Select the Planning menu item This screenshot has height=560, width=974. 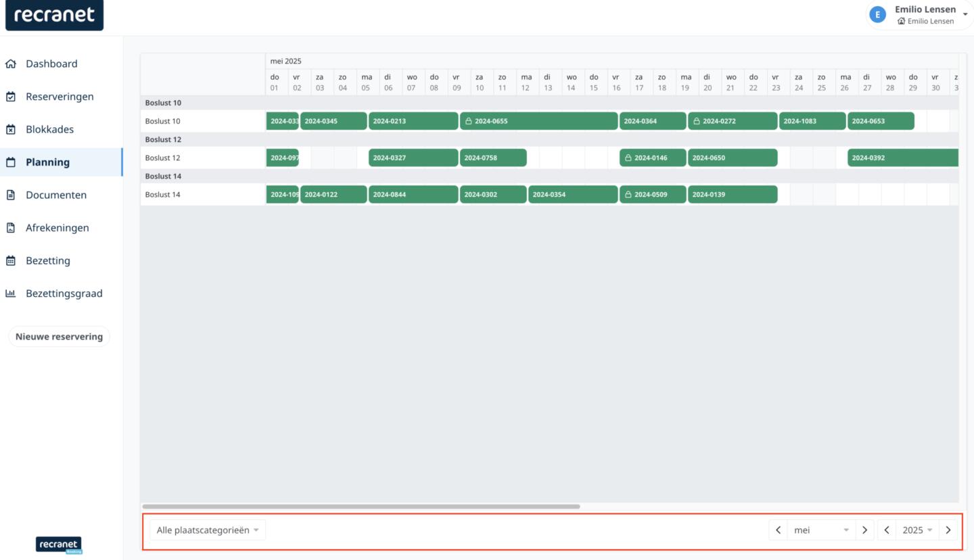click(x=47, y=162)
